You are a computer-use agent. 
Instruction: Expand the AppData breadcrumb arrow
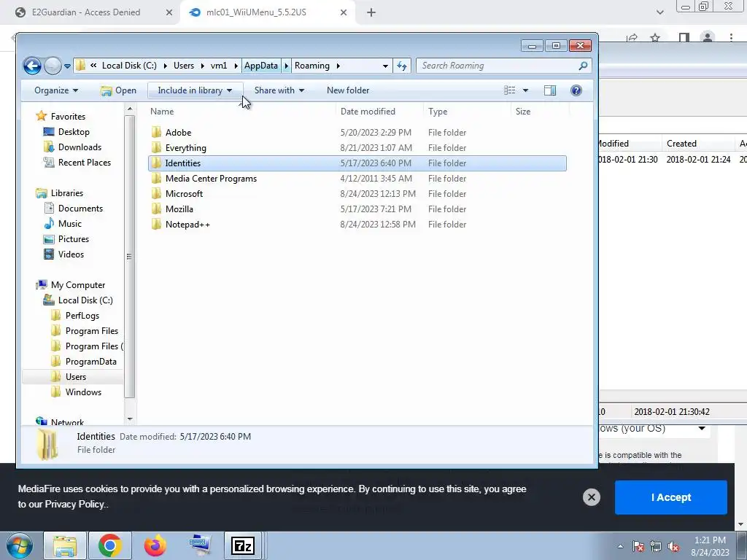tap(286, 66)
